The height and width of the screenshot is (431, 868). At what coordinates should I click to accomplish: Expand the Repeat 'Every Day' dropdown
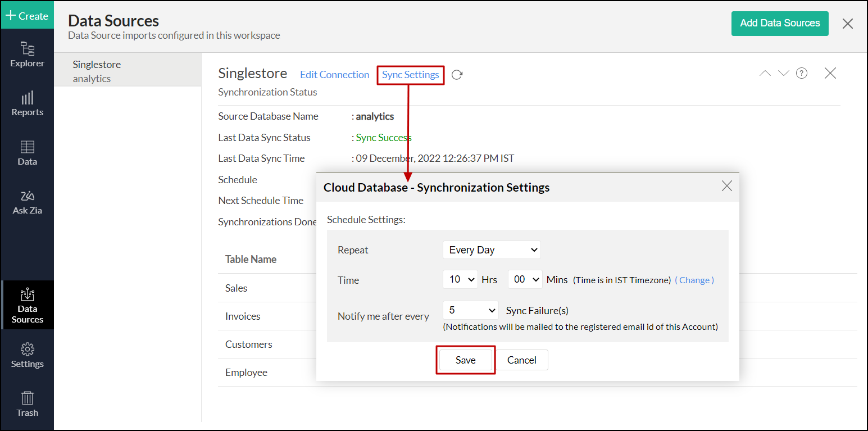pyautogui.click(x=492, y=250)
